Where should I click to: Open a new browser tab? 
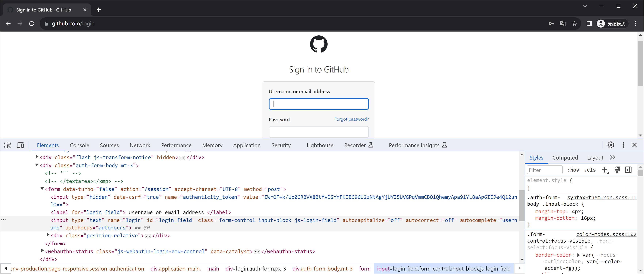pyautogui.click(x=99, y=10)
